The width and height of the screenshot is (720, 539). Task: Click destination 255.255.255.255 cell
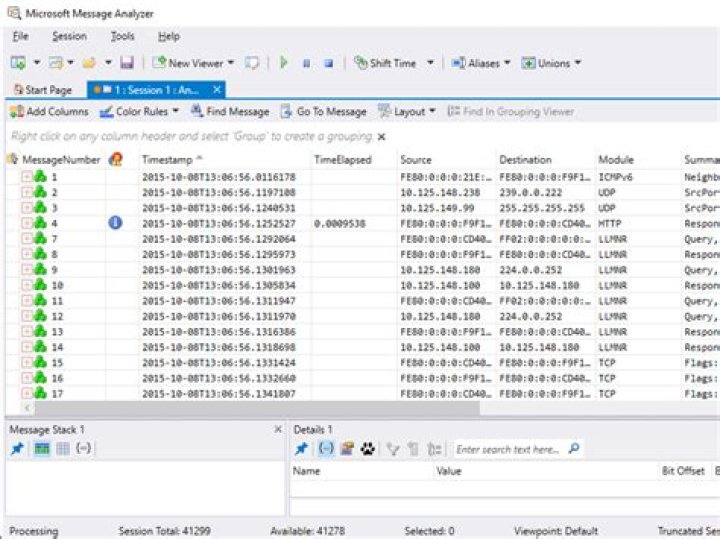(542, 208)
